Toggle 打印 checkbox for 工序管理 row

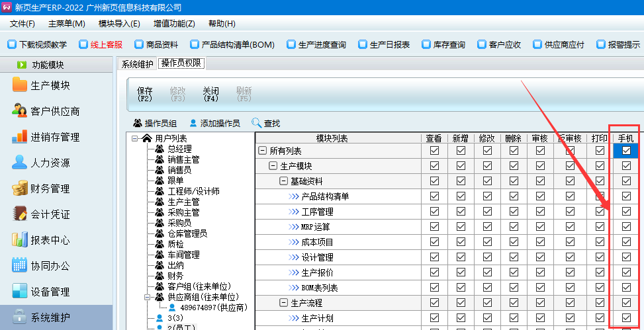600,212
